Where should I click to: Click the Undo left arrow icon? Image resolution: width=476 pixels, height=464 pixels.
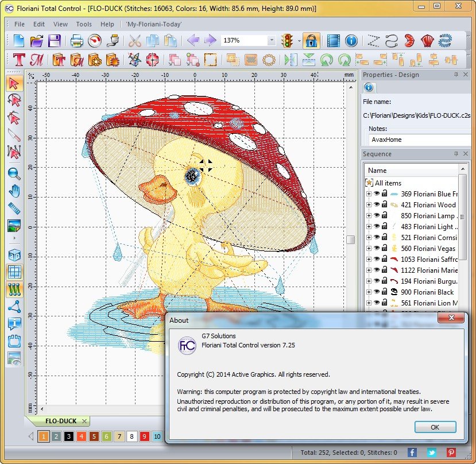click(x=192, y=40)
